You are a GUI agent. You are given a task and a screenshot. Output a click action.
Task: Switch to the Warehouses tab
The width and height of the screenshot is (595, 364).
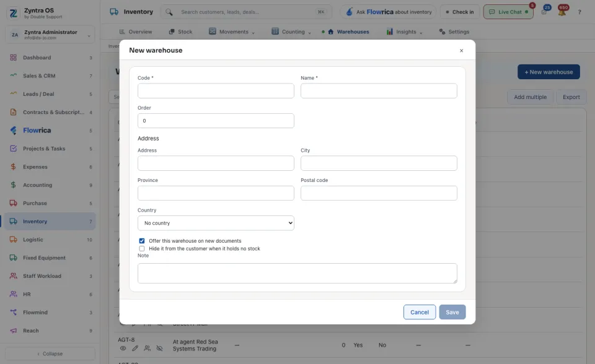pyautogui.click(x=349, y=32)
